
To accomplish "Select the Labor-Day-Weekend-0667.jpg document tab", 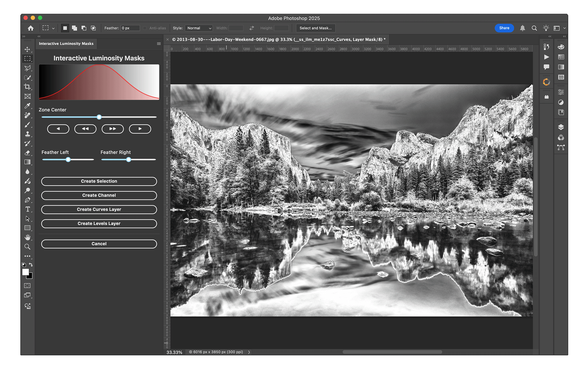I will pos(278,40).
